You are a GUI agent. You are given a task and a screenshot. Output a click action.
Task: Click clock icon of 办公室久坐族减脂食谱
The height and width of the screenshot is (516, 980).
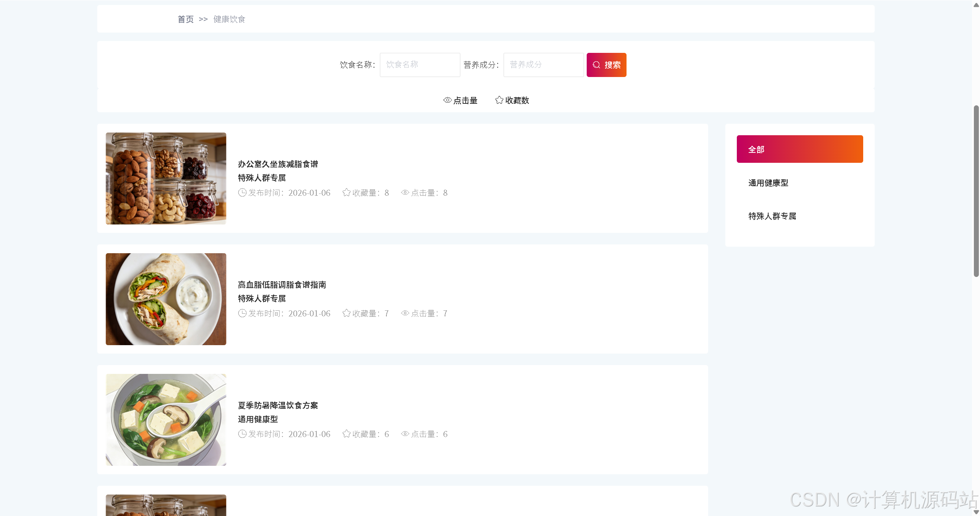[x=242, y=193]
